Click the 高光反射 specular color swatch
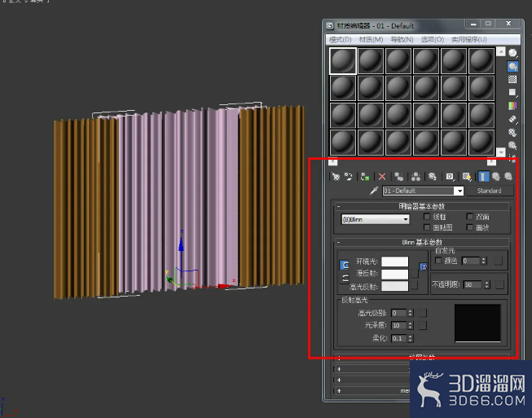The width and height of the screenshot is (532, 418). [394, 286]
